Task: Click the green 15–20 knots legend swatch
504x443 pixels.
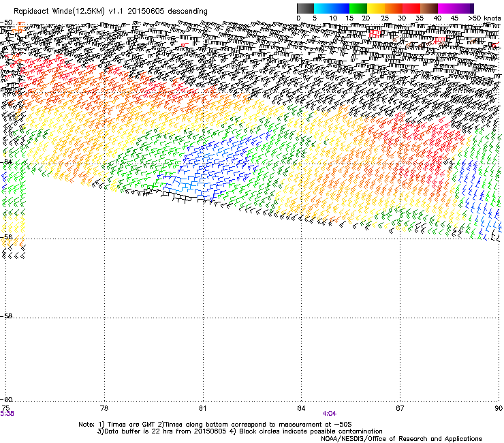Action: click(x=358, y=8)
